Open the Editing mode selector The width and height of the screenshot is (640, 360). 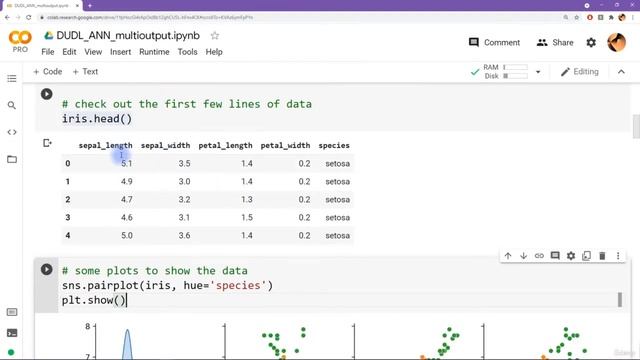tap(580, 72)
